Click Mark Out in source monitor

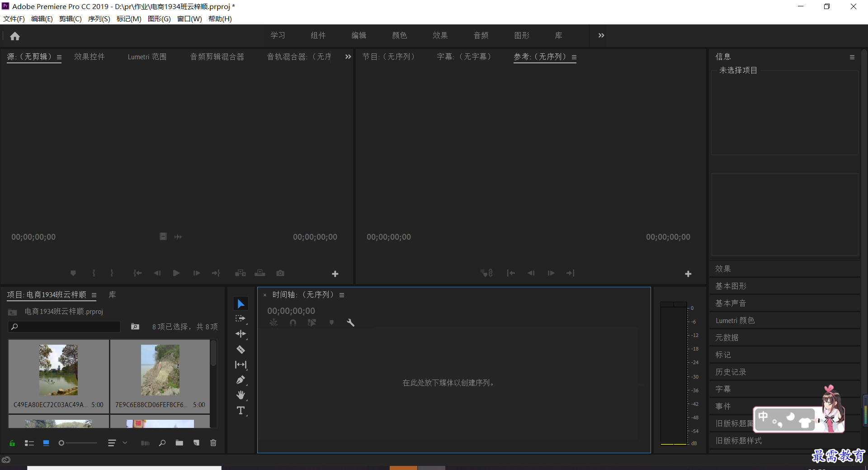[112, 273]
